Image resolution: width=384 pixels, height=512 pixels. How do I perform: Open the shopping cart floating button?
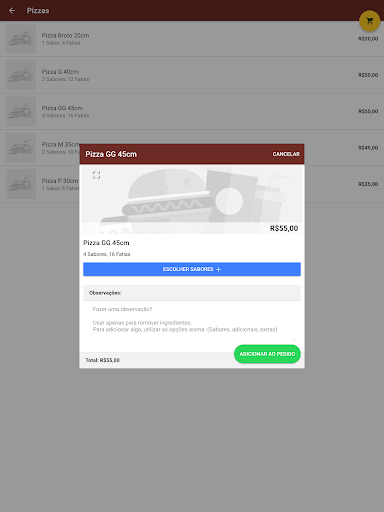369,21
